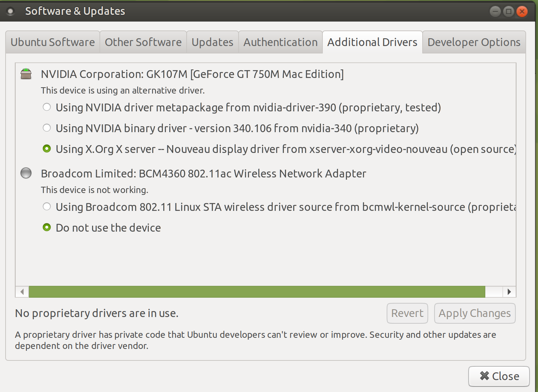
Task: Click 'No proprietary drivers are in use.' status
Action: (x=97, y=314)
